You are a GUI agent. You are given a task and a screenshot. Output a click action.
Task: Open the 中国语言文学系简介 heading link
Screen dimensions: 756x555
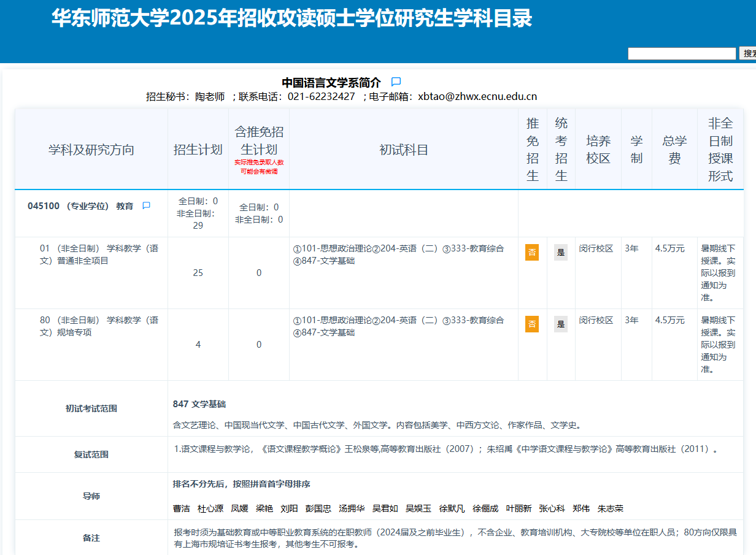tap(331, 82)
